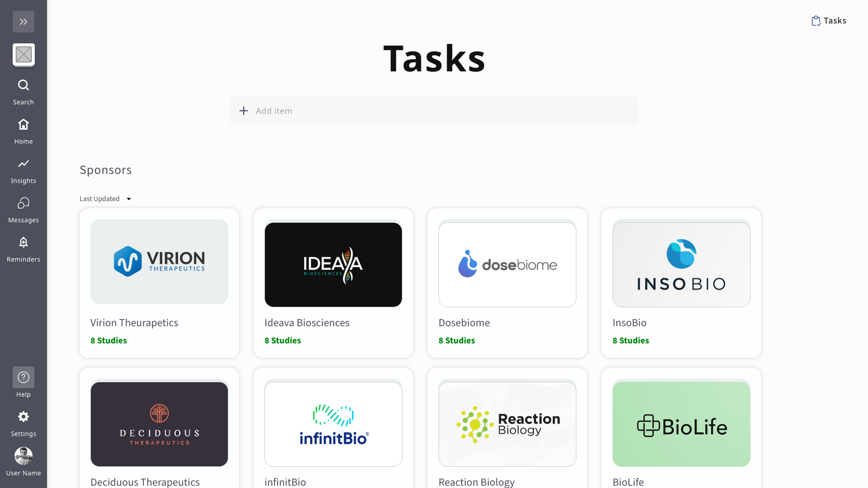Click the dropdown arrow next to Last Updated
The height and width of the screenshot is (488, 868).
tap(129, 199)
